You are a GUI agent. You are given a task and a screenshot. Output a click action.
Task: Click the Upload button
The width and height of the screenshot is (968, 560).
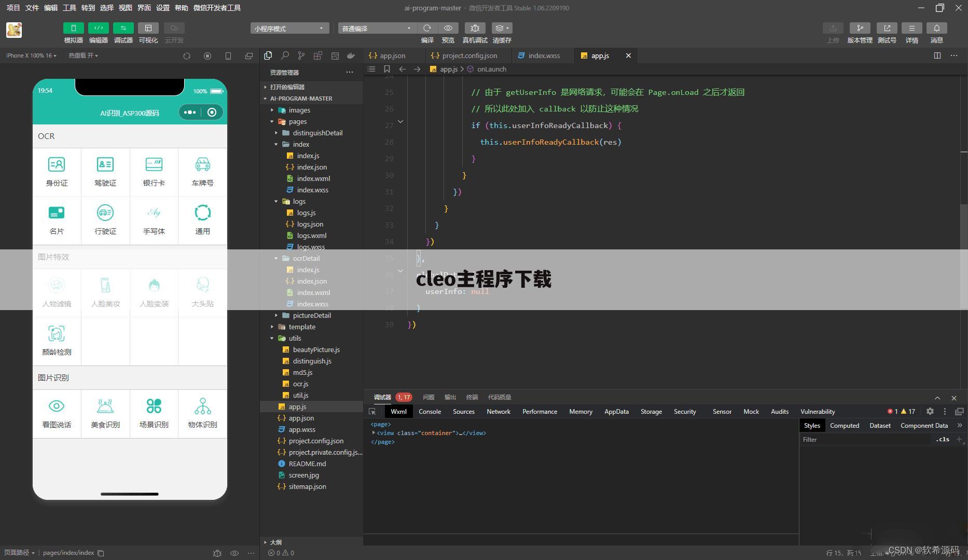coord(833,28)
